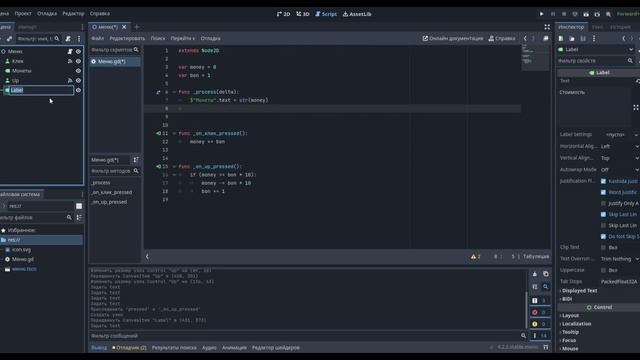The image size is (640, 360).
Task: Click the Справка button in script editor
Action: pos(502,38)
